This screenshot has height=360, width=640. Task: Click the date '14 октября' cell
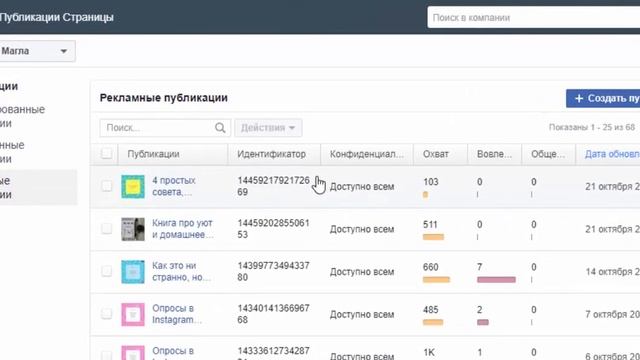pyautogui.click(x=612, y=271)
